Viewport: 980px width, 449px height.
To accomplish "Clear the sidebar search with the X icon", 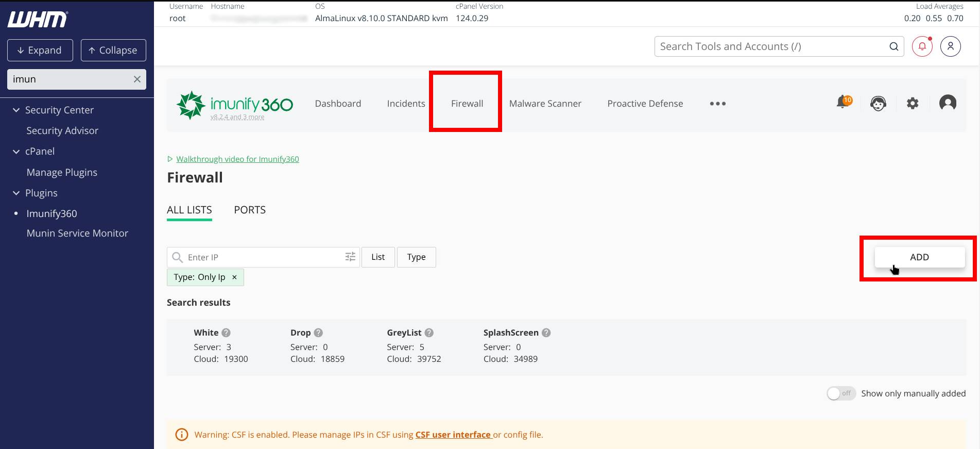I will point(137,79).
